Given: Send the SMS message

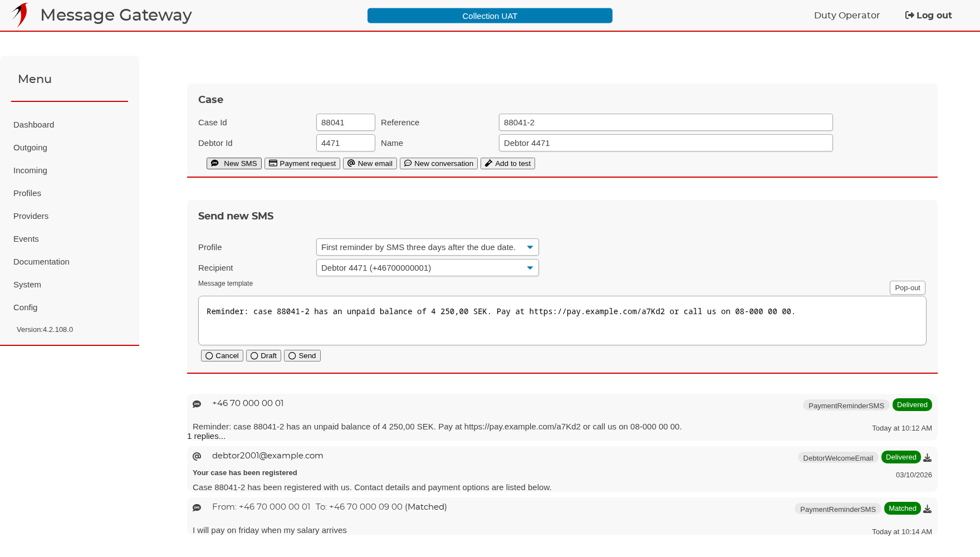Looking at the screenshot, I should click(x=302, y=356).
